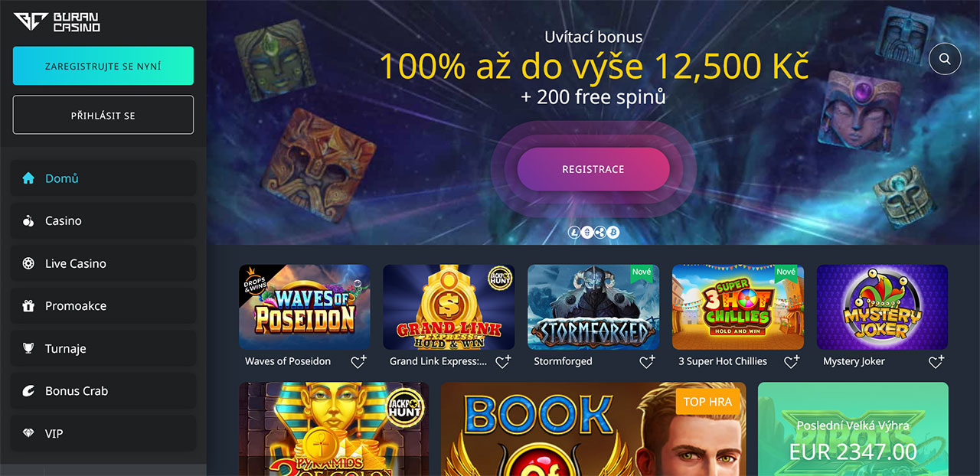The image size is (980, 476).
Task: Click the Registrace banner button
Action: tap(593, 169)
